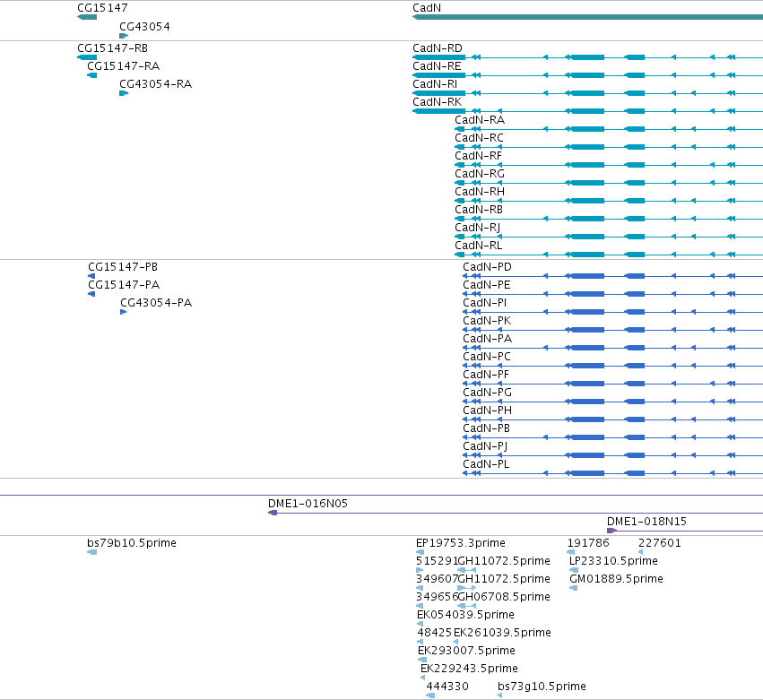Screen dimensions: 763x700
Task: Select the 349607 feature label
Action: pyautogui.click(x=437, y=579)
